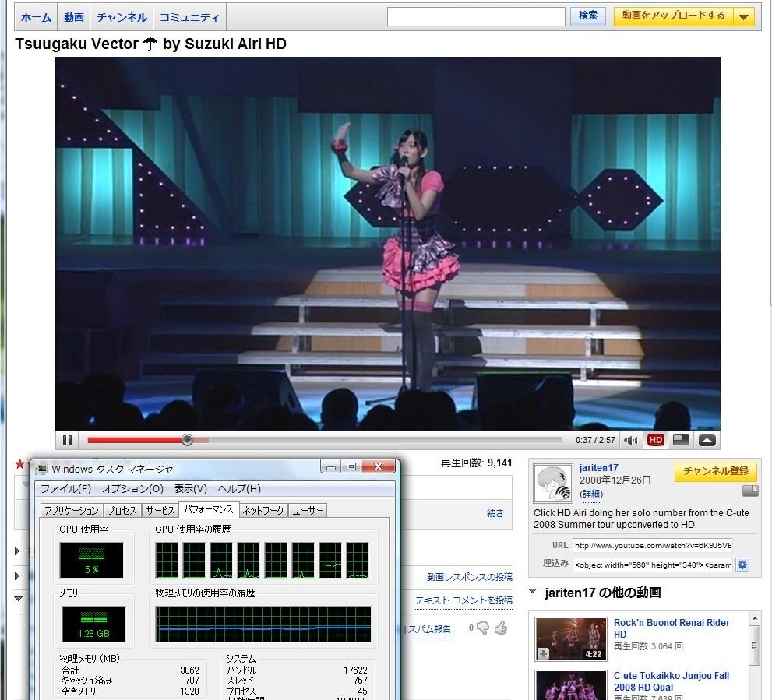Click the YouTube search input field
772x700 pixels.
(476, 16)
